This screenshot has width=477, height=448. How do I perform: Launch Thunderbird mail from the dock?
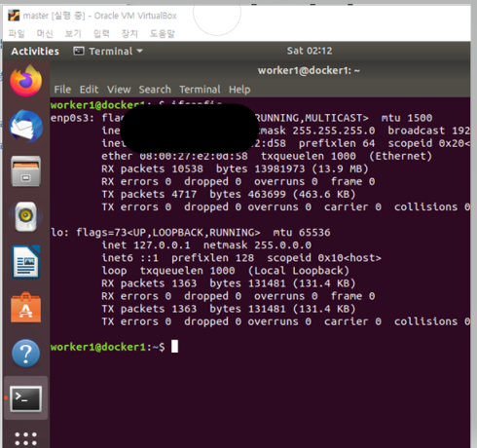(x=26, y=127)
